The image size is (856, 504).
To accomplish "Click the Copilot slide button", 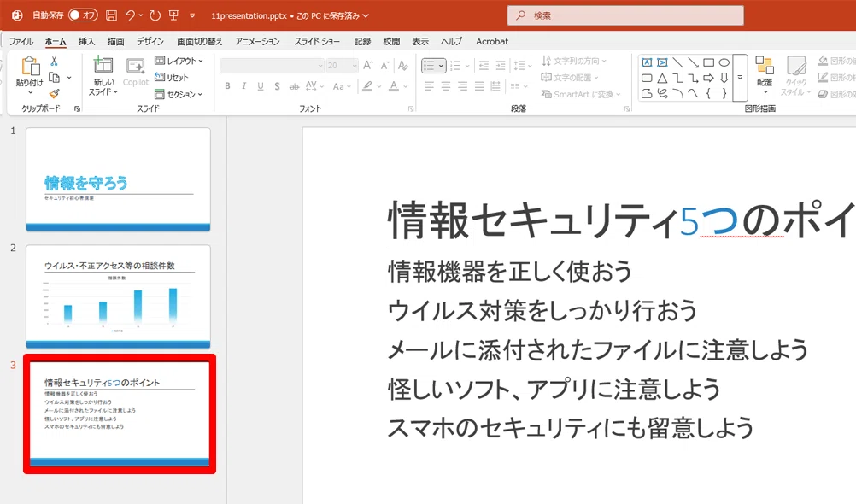I will click(135, 72).
